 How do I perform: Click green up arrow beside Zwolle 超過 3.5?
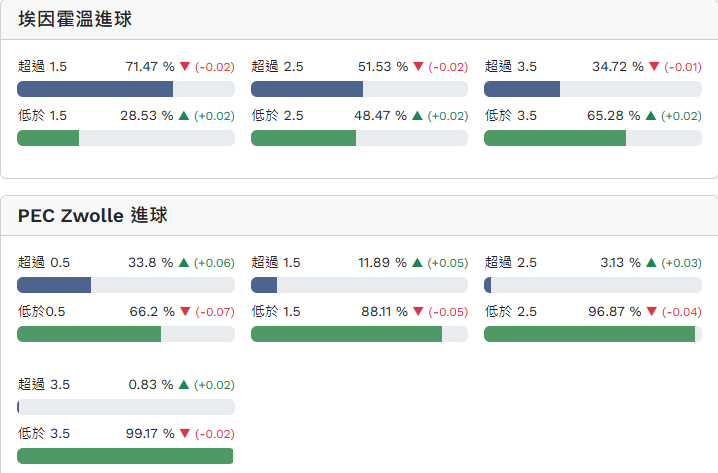(x=184, y=384)
